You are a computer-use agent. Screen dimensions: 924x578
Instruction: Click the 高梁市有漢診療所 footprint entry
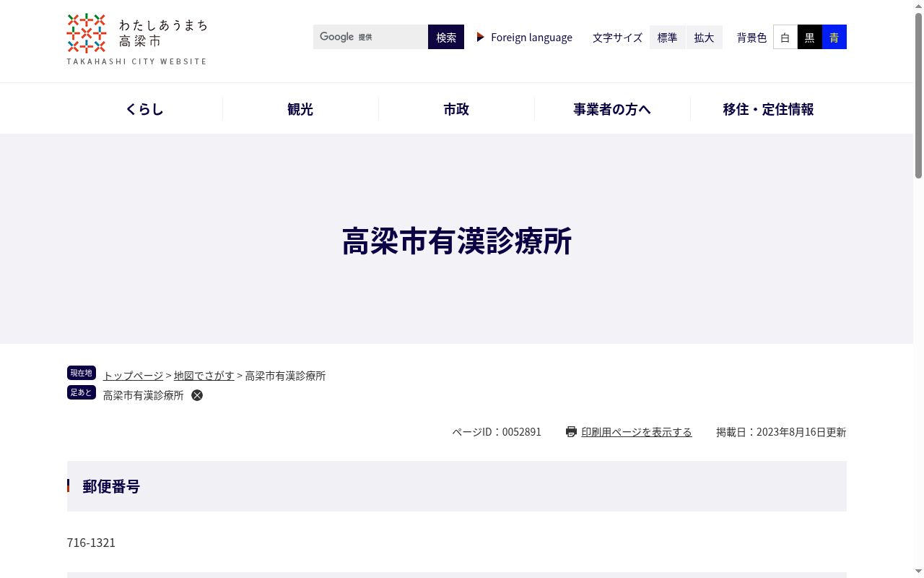143,395
